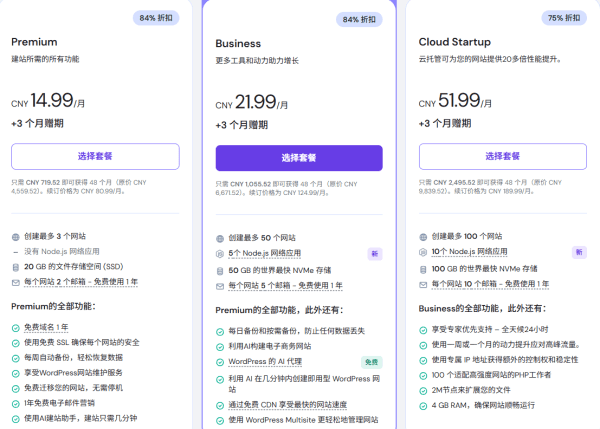
Task: Click Node.js icon beside 5个 Node.js 网络应用
Action: 220,253
